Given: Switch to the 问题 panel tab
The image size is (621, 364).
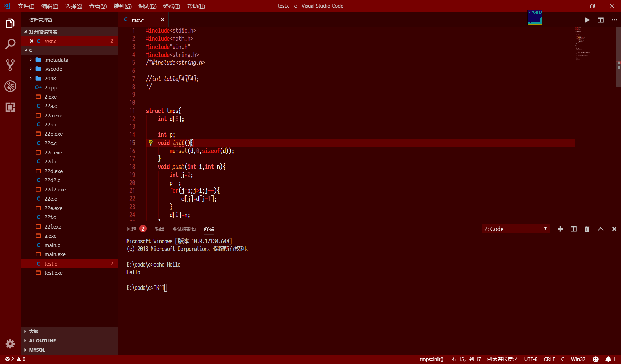Looking at the screenshot, I should (131, 229).
